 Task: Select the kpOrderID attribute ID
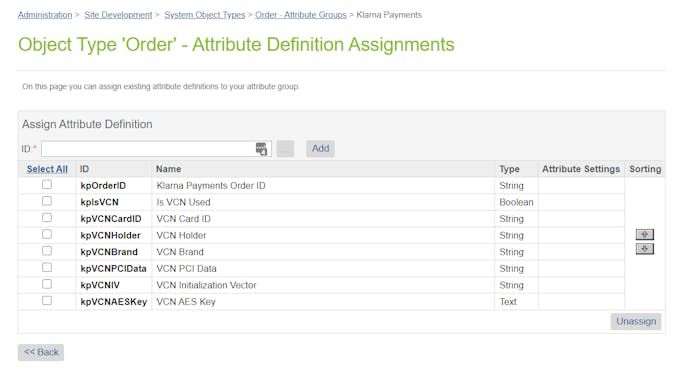(103, 186)
